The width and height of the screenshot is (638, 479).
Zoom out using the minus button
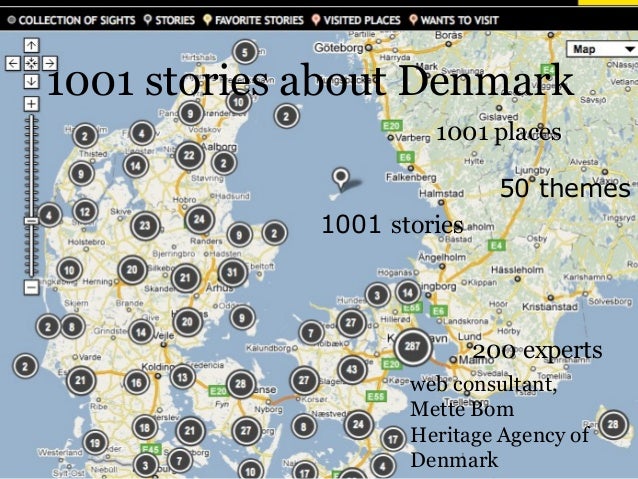tap(31, 287)
